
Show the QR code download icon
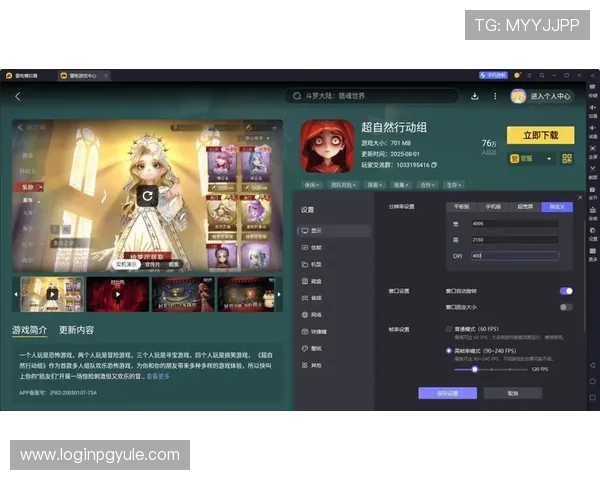567,158
